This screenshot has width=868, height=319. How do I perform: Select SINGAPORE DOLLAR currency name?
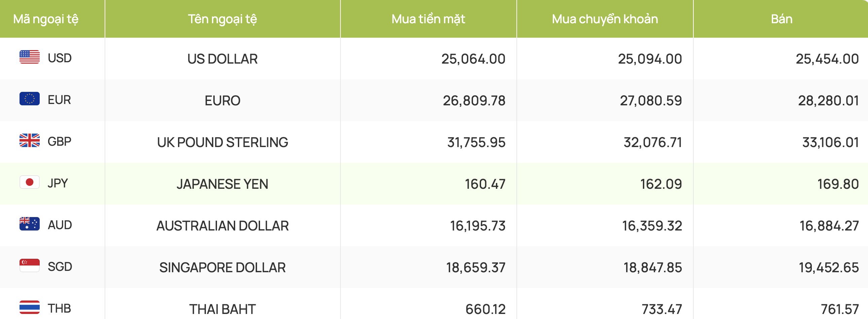point(222,268)
